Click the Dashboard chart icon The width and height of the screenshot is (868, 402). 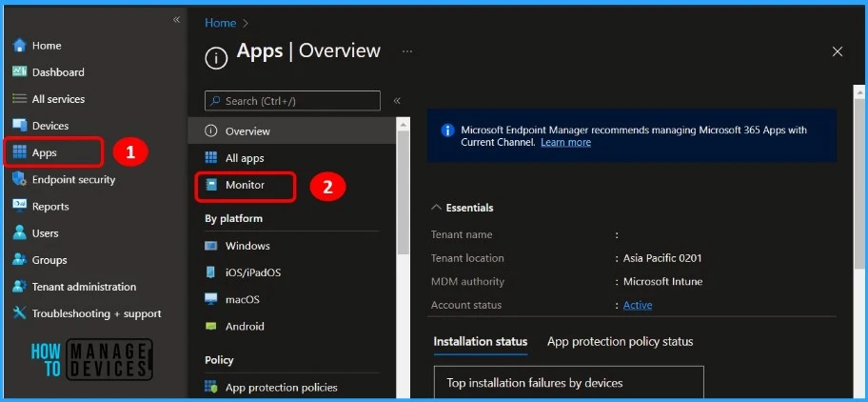click(x=19, y=72)
